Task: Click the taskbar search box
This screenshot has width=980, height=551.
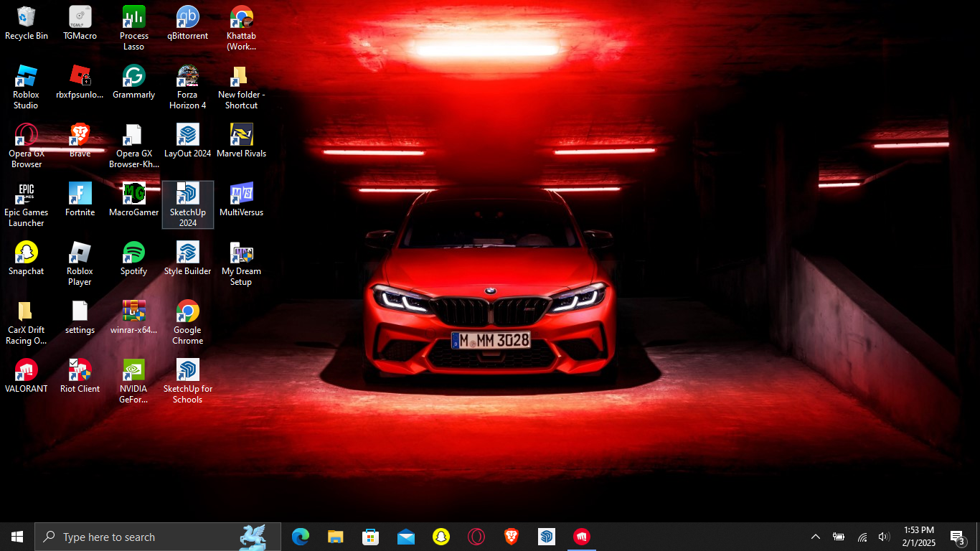Action: pyautogui.click(x=158, y=537)
